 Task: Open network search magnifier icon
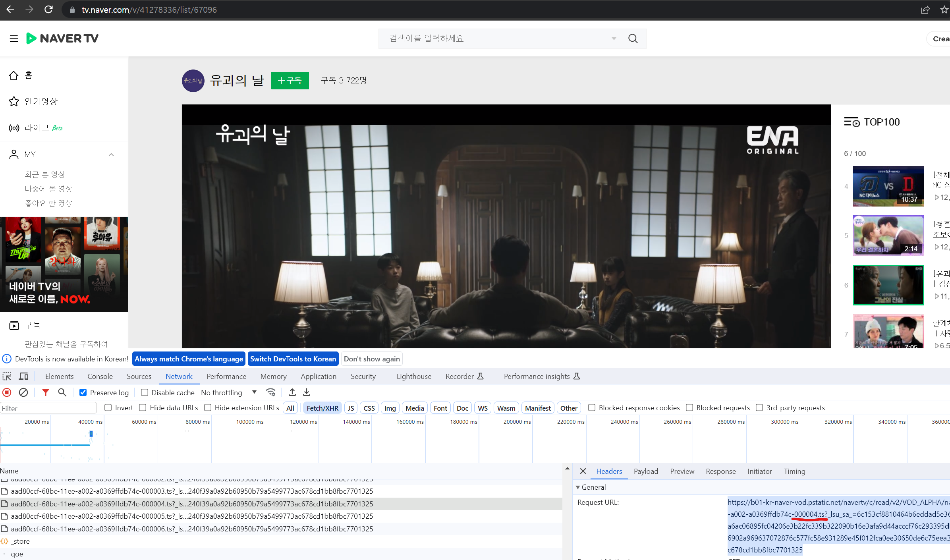coord(62,392)
